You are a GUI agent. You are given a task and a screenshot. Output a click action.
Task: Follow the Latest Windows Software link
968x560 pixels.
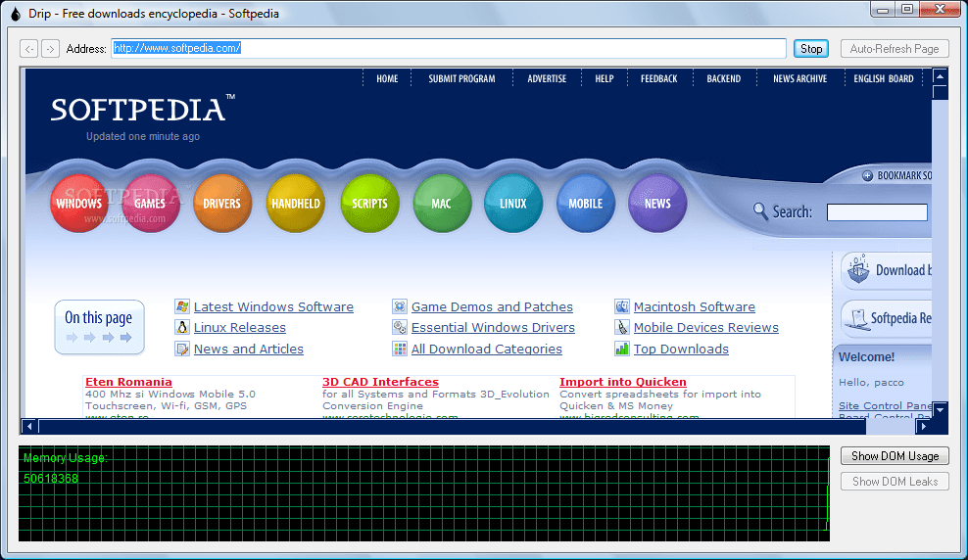coord(273,306)
